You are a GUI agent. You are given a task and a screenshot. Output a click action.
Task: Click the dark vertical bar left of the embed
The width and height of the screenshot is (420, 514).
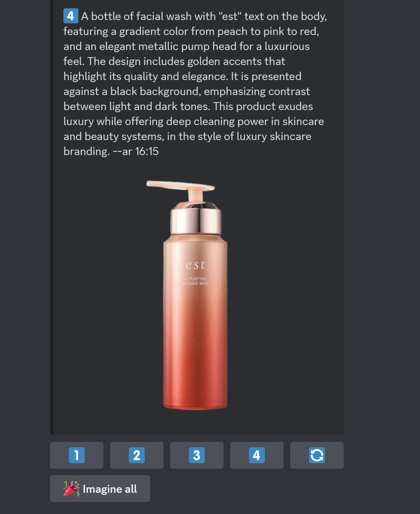[x=52, y=218]
